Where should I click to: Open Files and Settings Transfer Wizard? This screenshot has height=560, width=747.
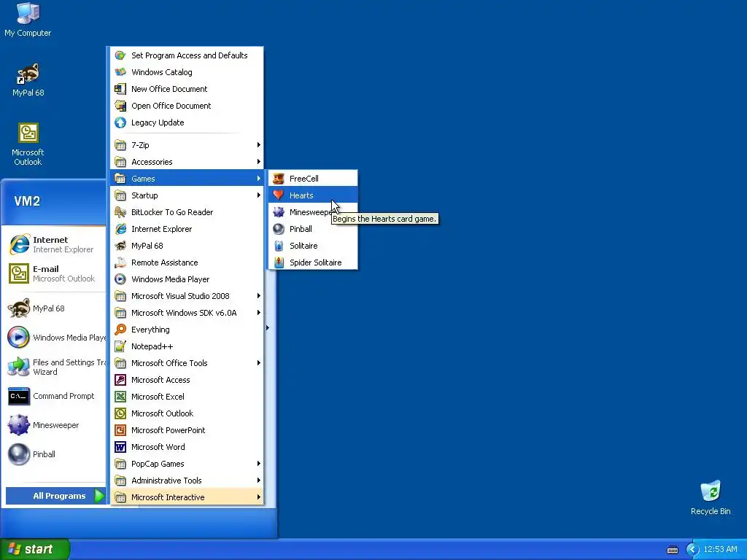[55, 367]
